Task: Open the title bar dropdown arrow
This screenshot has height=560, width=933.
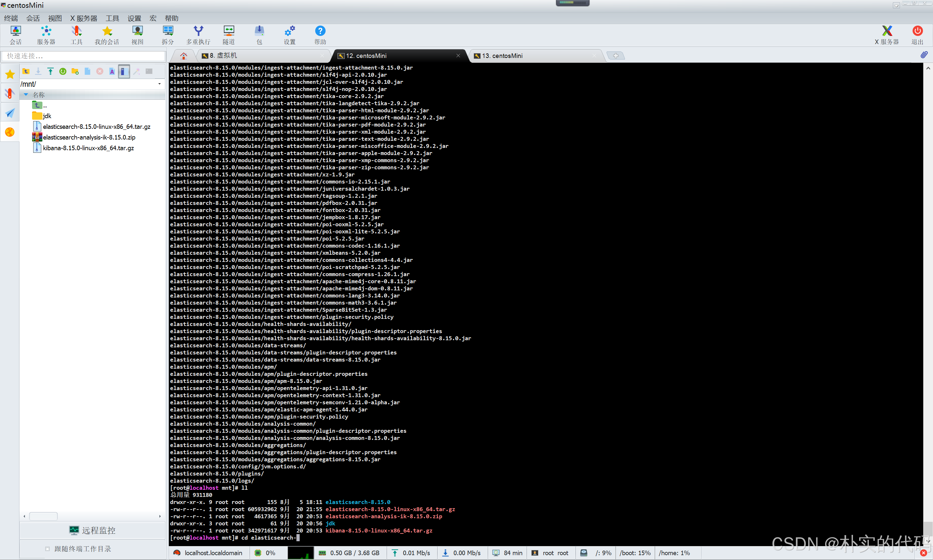Action: (x=896, y=5)
